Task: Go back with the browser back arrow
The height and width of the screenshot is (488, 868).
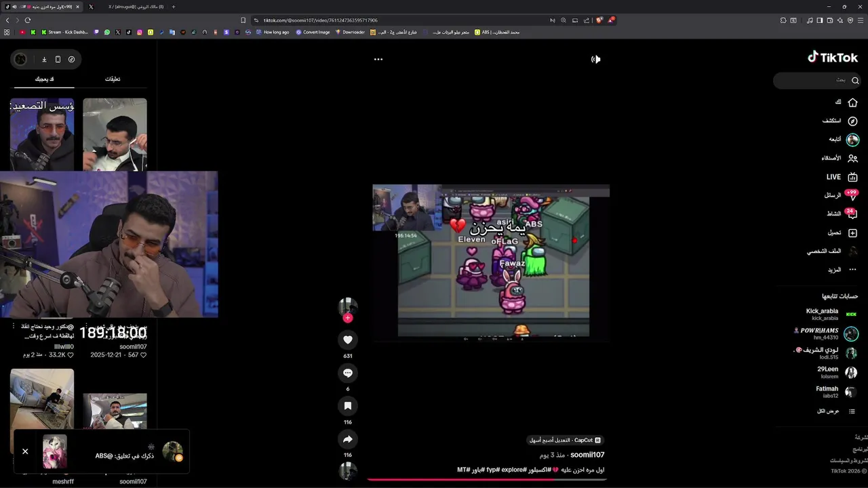Action: (x=7, y=20)
